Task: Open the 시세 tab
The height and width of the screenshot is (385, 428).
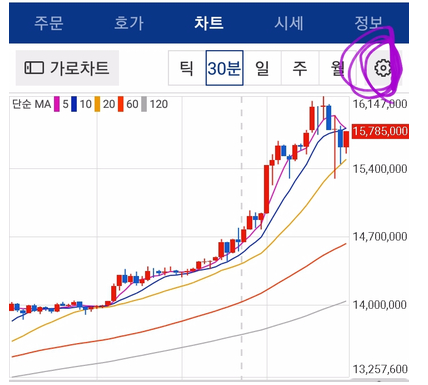Action: (289, 23)
